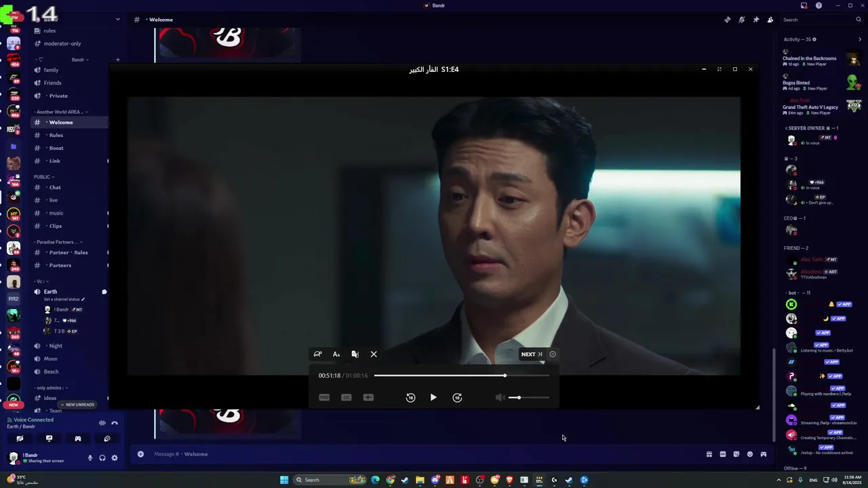
Task: Open subtitle translation icon in player
Action: 355,354
